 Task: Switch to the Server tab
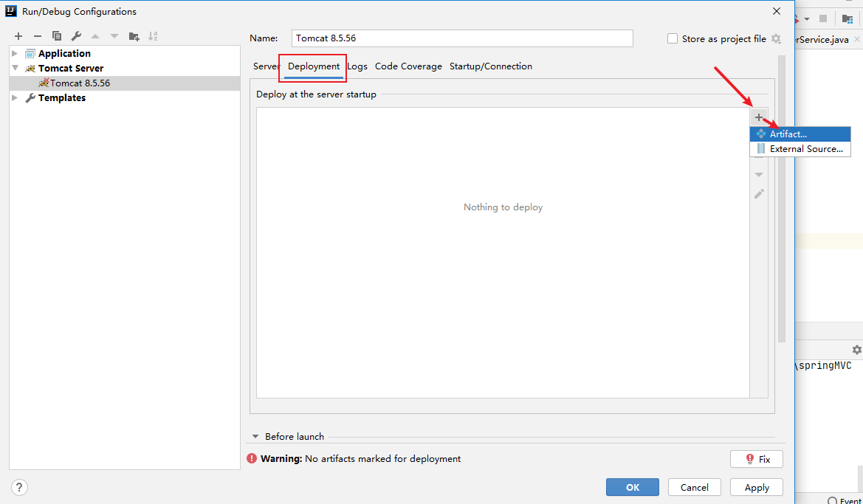(267, 66)
